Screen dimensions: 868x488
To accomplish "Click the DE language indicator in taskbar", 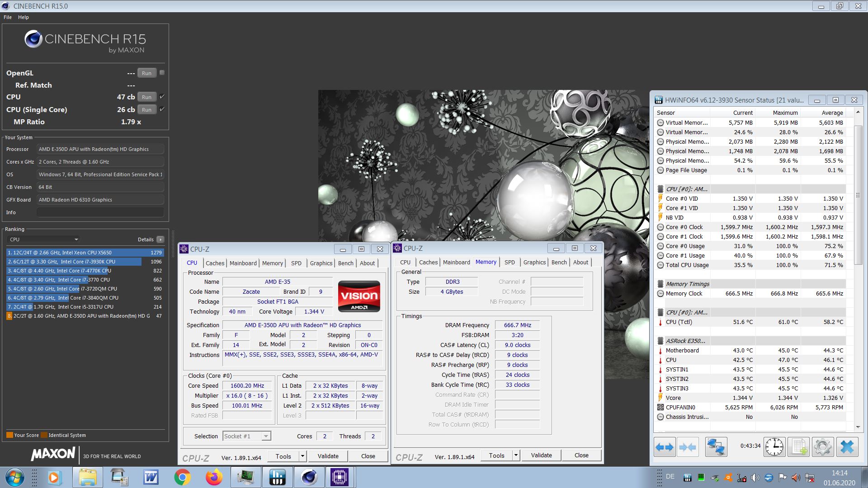I will [670, 477].
